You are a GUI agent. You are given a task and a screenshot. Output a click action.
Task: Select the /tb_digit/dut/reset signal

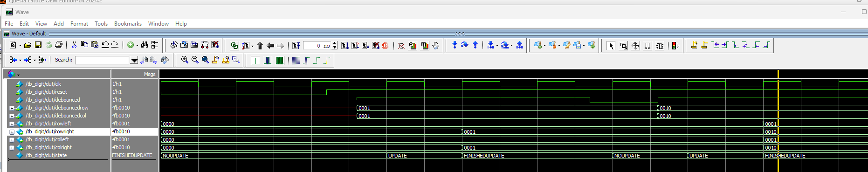click(x=46, y=92)
